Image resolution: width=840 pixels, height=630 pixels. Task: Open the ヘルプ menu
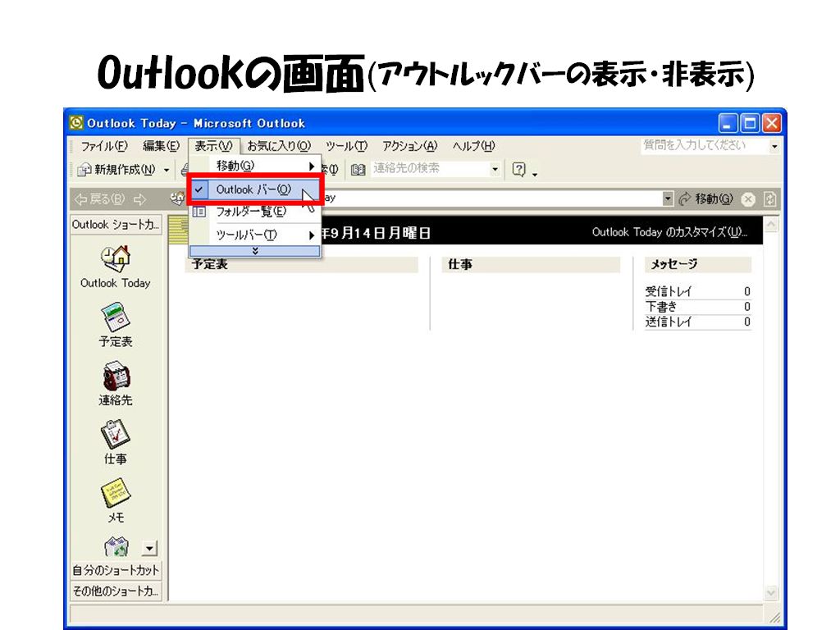pyautogui.click(x=473, y=146)
